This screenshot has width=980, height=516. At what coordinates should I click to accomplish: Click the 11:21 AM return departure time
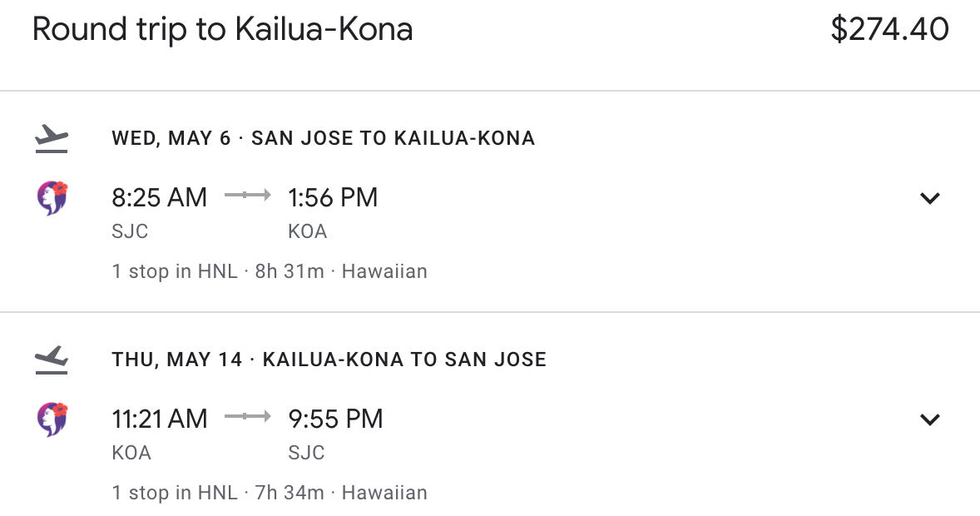point(160,419)
